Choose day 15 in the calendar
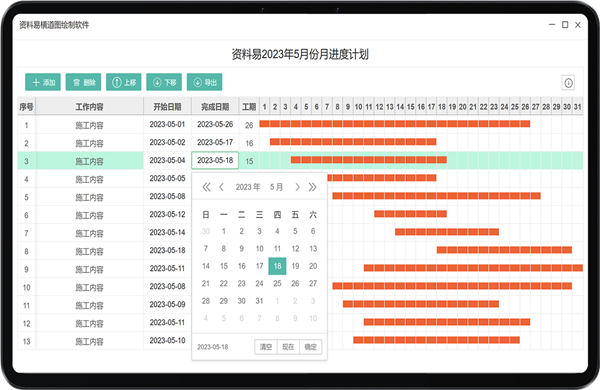Viewport: 600px width, 390px height. click(x=224, y=266)
